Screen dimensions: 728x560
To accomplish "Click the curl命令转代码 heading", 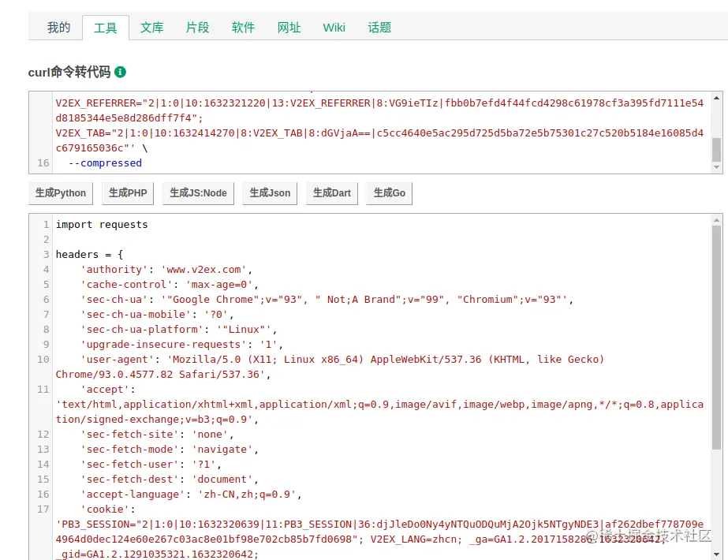I will tap(69, 72).
